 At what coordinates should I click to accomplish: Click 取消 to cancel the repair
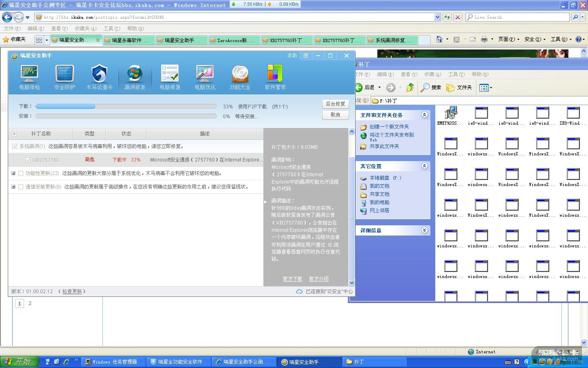[335, 115]
